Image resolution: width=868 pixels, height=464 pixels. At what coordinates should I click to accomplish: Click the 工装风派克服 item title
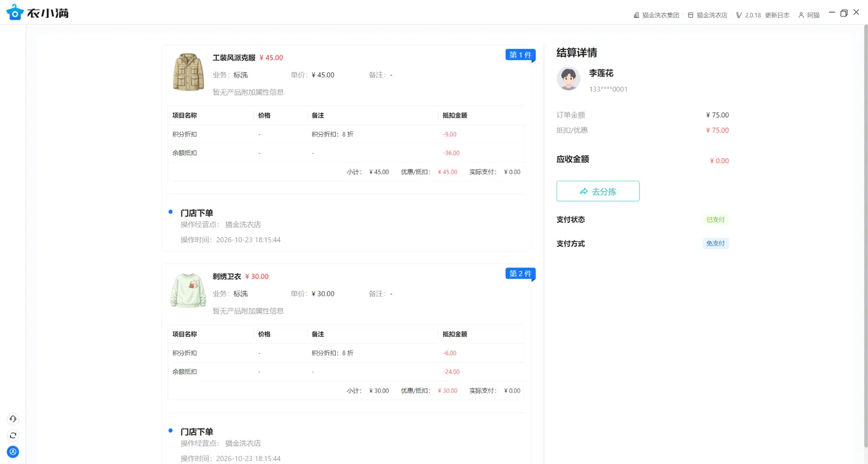(x=234, y=58)
